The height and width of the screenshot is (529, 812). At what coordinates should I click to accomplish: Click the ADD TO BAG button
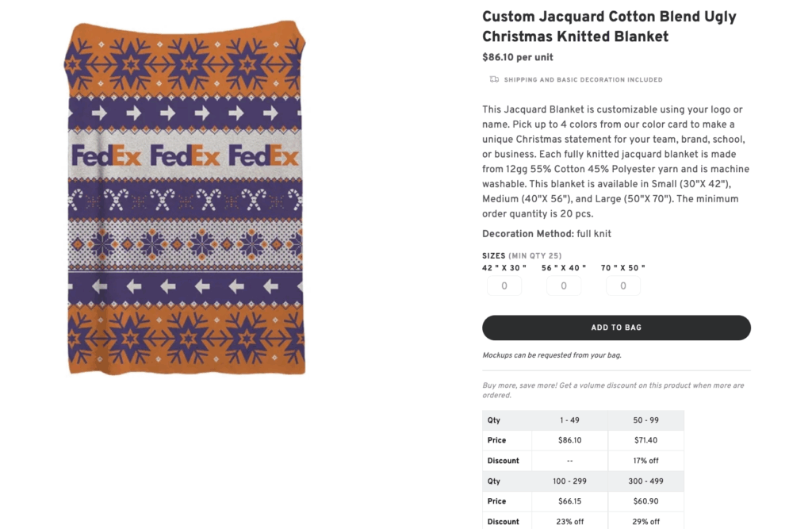(616, 328)
